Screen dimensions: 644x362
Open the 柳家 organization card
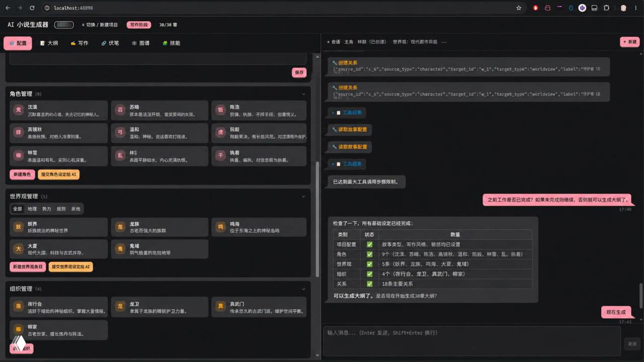[x=59, y=330]
